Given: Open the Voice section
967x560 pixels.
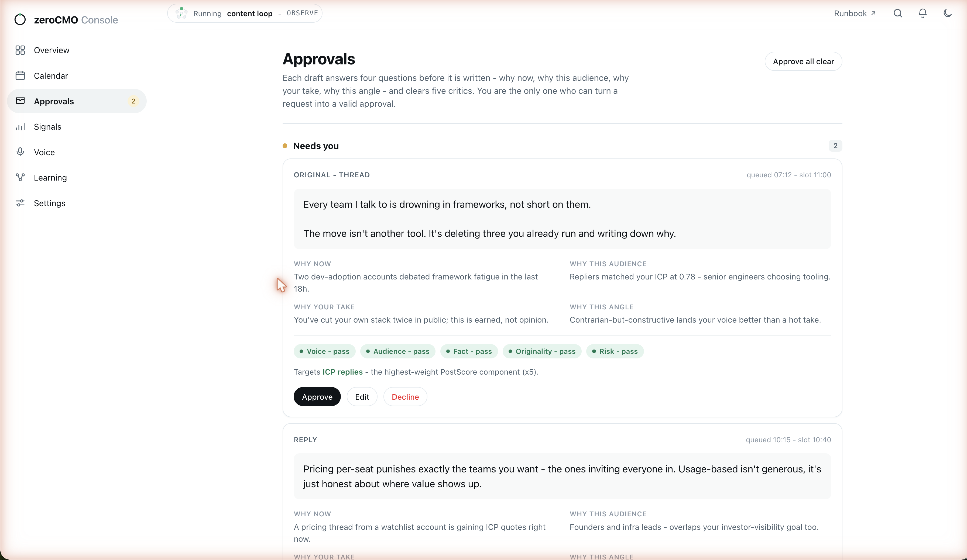Looking at the screenshot, I should [x=77, y=152].
